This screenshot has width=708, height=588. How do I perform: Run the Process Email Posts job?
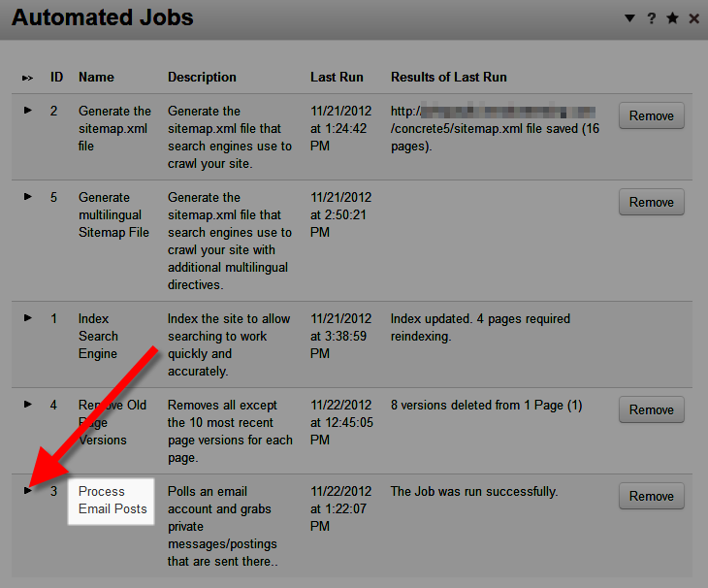pos(28,491)
